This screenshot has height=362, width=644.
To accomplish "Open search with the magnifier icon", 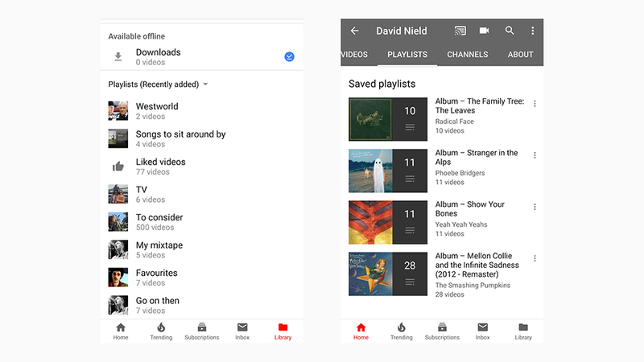I will 510,31.
